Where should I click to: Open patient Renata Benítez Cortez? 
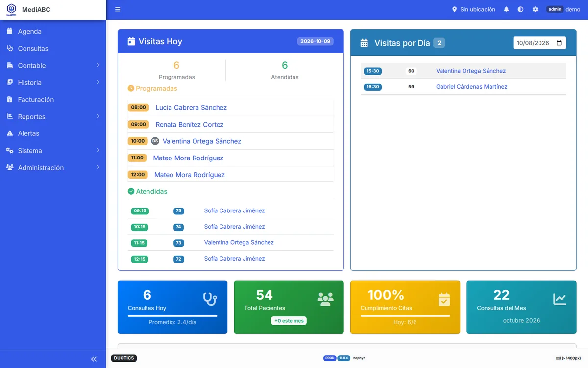[x=190, y=125]
